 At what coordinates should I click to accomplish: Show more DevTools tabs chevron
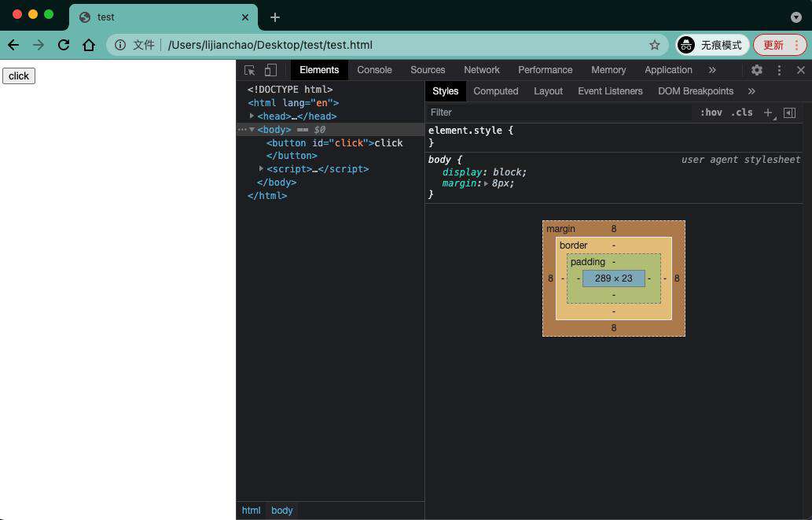point(713,70)
